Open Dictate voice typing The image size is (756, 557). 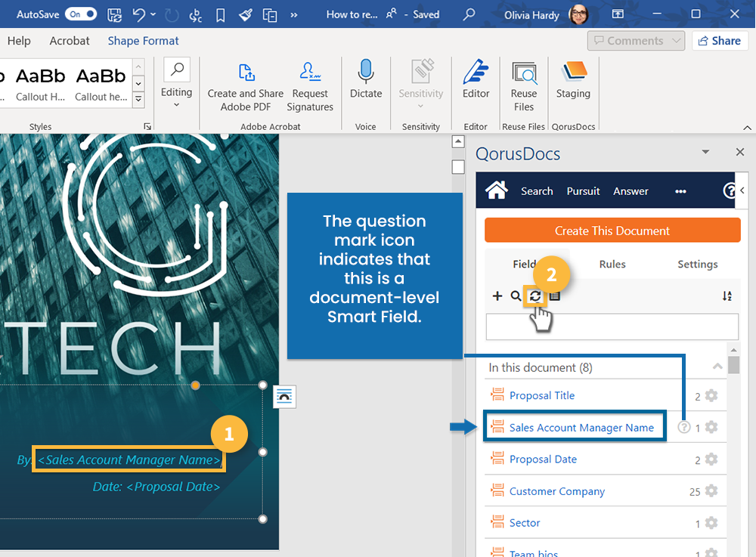click(366, 83)
